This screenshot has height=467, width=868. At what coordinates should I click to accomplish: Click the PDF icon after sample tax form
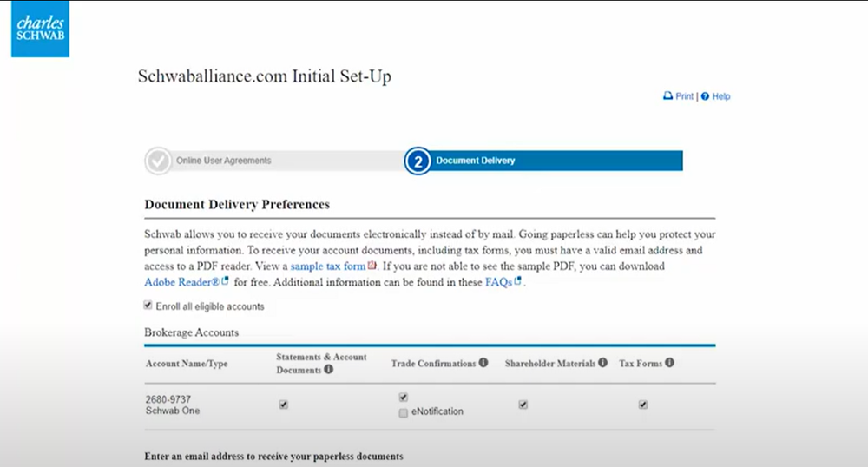coord(372,265)
